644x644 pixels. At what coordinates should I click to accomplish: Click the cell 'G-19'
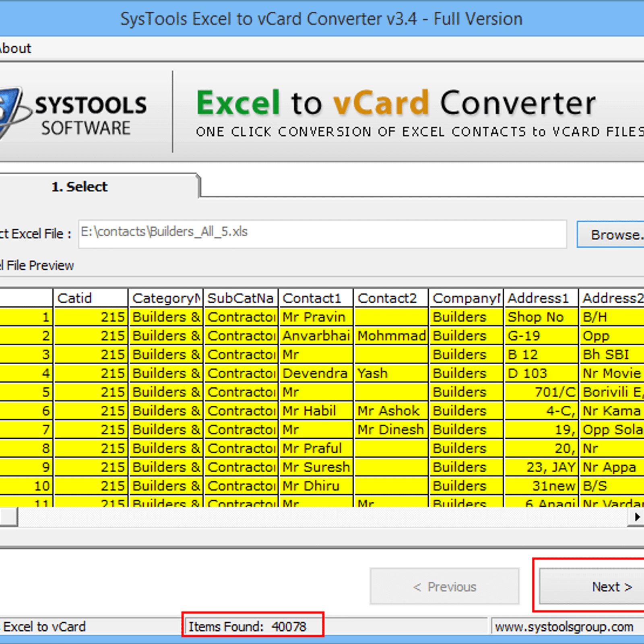coord(541,336)
